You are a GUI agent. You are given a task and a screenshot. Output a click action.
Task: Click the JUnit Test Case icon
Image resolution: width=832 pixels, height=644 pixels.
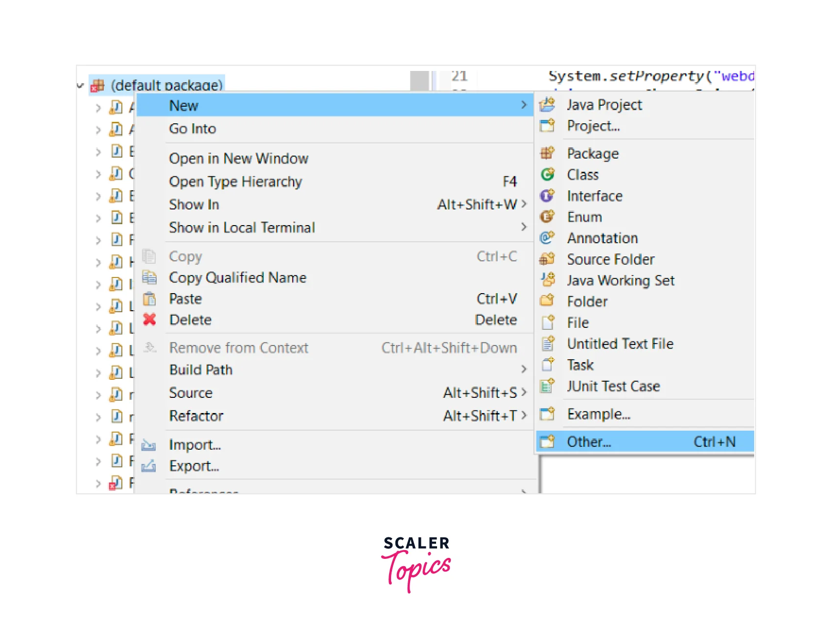point(547,386)
